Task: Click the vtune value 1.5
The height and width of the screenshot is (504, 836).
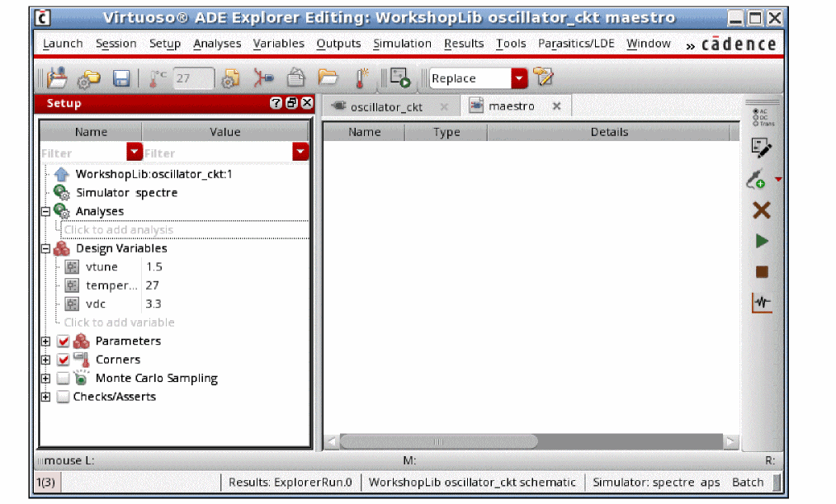Action: 154,267
